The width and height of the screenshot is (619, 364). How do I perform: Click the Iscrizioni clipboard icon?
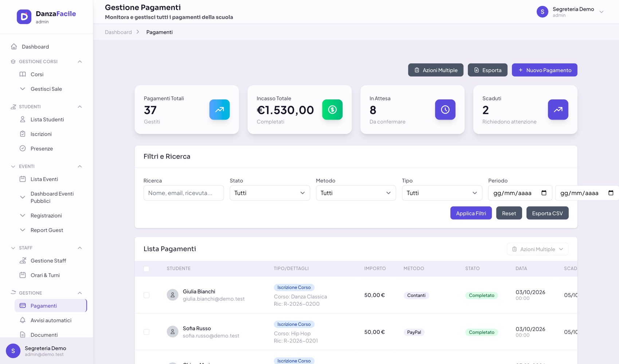click(x=23, y=134)
